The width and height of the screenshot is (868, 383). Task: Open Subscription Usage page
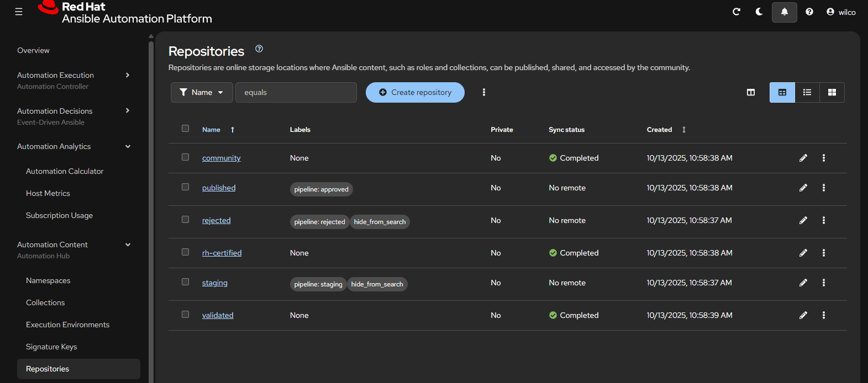pyautogui.click(x=59, y=215)
